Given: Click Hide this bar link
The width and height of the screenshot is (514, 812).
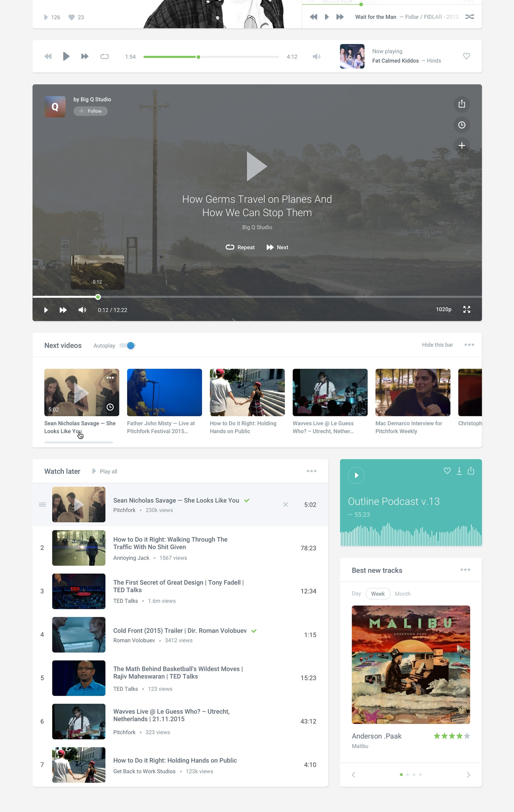Looking at the screenshot, I should point(437,345).
